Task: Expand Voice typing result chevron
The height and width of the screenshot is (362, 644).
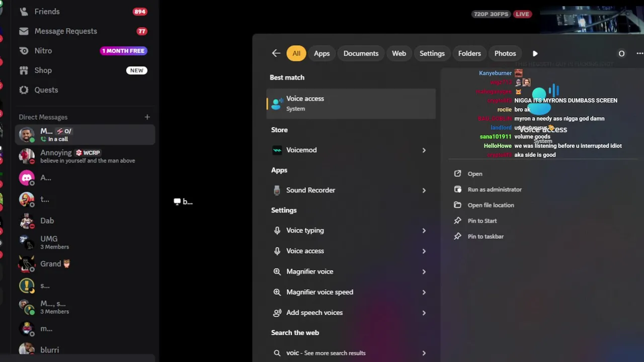Action: (x=424, y=230)
